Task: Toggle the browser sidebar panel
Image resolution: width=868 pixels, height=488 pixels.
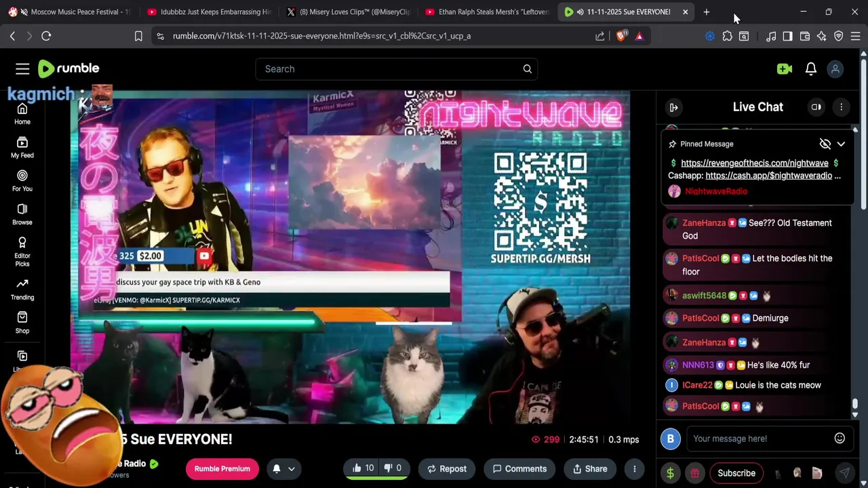Action: [x=787, y=36]
